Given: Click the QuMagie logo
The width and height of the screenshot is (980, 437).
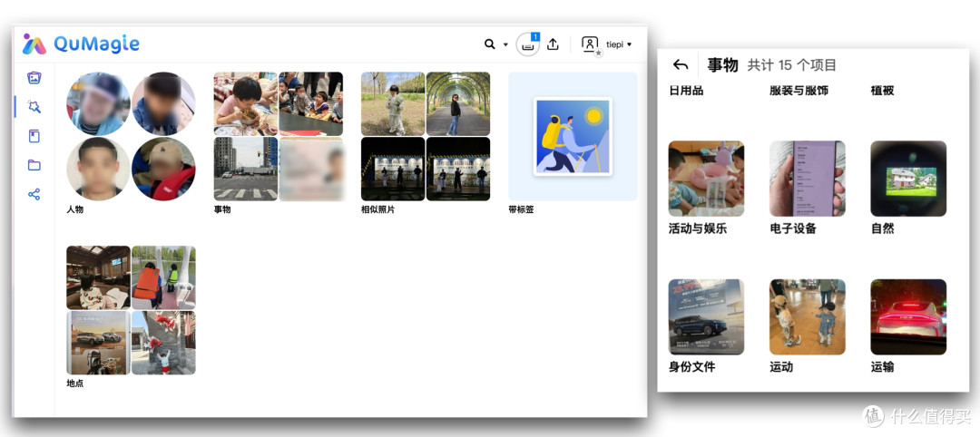Looking at the screenshot, I should pos(81,44).
